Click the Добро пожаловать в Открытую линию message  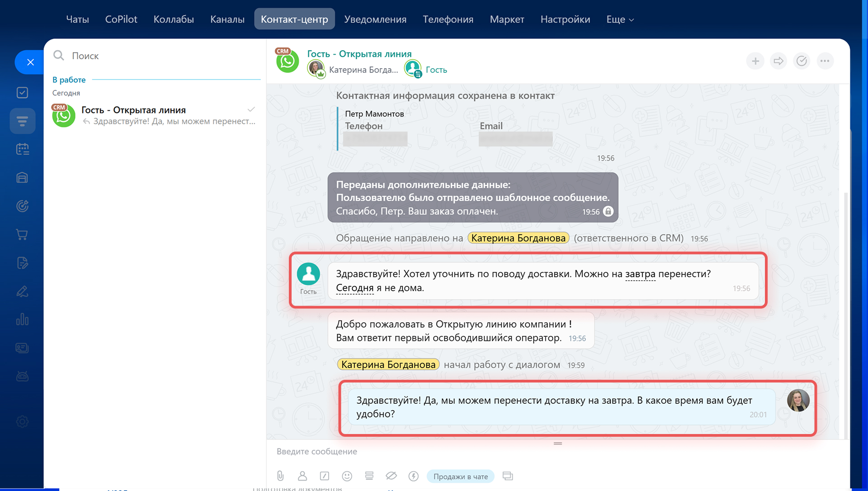point(461,330)
